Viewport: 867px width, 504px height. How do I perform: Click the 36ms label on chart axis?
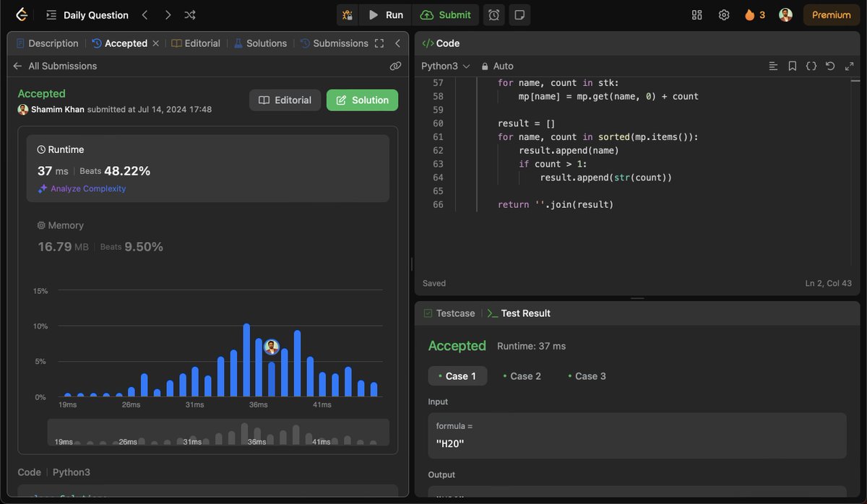pyautogui.click(x=259, y=405)
